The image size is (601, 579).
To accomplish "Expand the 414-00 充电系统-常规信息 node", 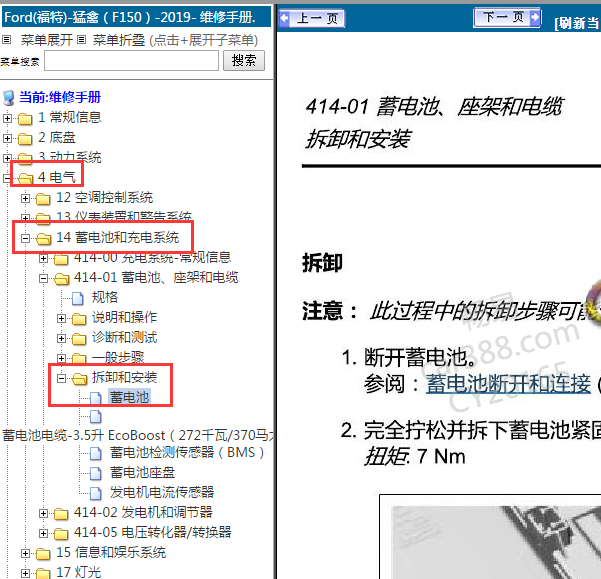I will [43, 259].
